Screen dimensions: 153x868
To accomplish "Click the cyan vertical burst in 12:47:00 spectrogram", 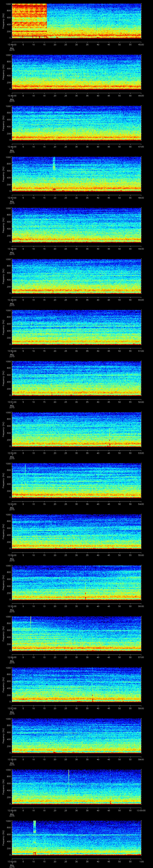I will point(54,163).
